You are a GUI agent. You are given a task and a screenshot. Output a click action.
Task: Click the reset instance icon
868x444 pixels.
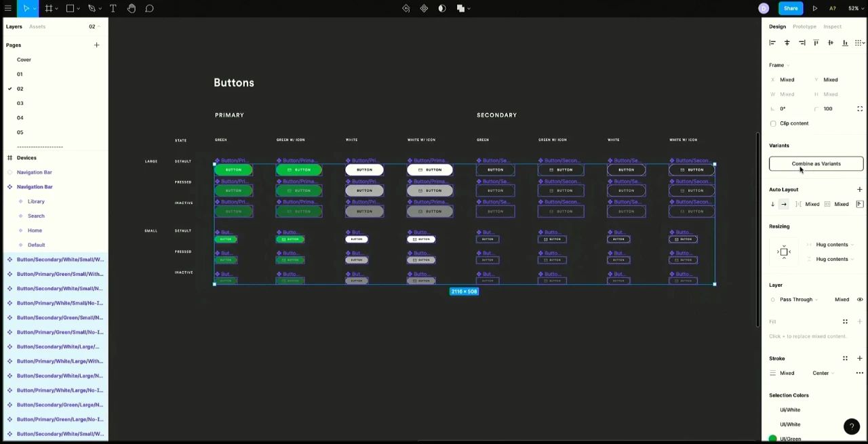coord(406,8)
